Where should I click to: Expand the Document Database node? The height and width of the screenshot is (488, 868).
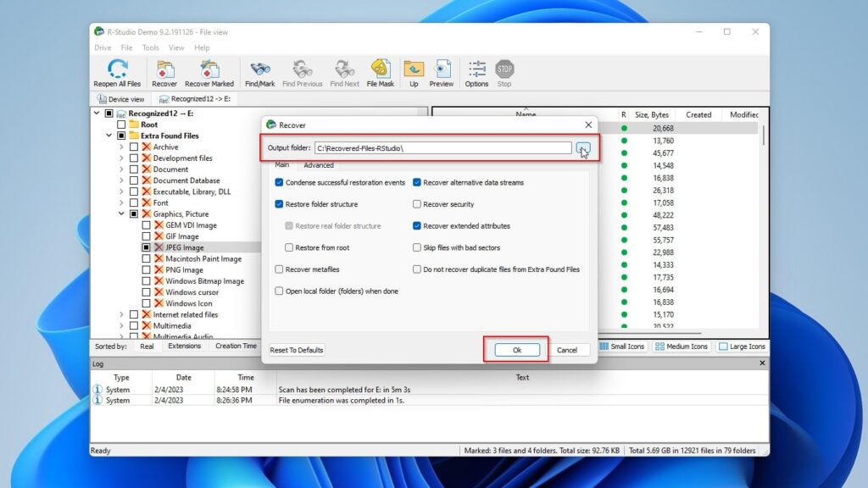(x=121, y=180)
